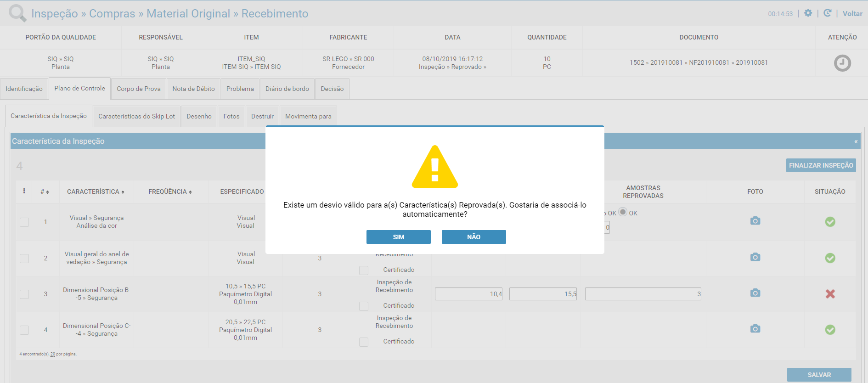Click the Visual » Segurança characteristic text

point(96,218)
